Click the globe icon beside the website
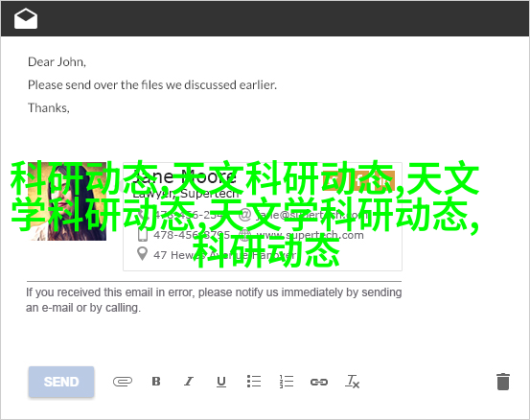Viewport: 530px width, 420px height. pos(244,235)
